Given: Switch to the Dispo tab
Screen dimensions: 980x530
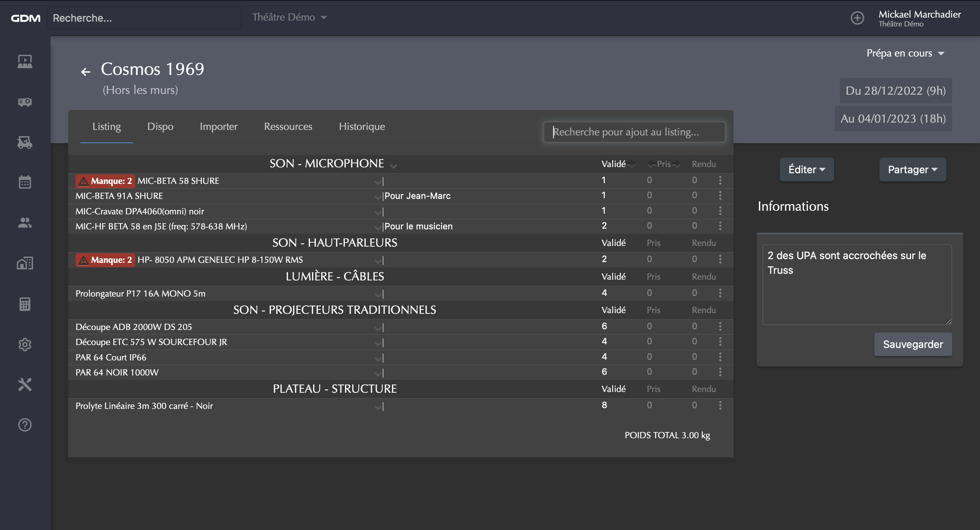Looking at the screenshot, I should coord(160,127).
